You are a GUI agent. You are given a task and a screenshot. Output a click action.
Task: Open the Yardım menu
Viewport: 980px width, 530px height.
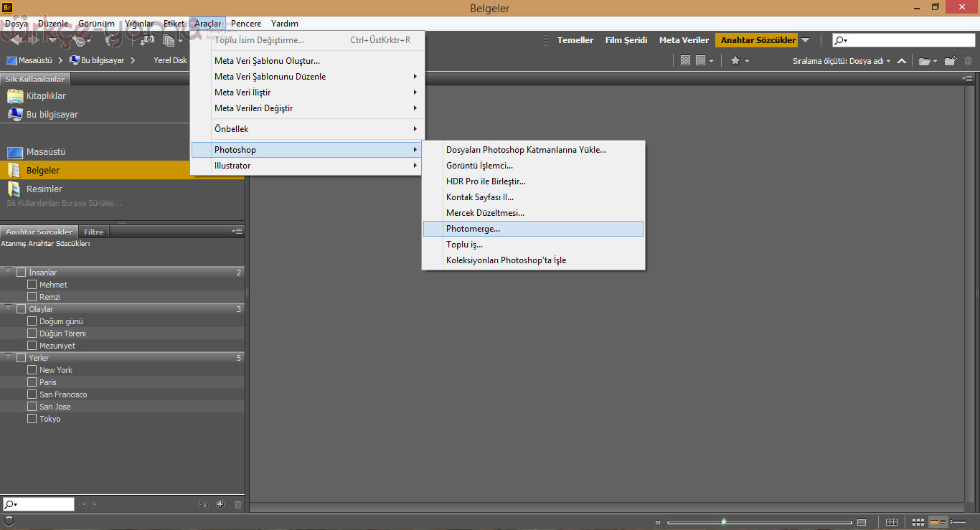285,24
